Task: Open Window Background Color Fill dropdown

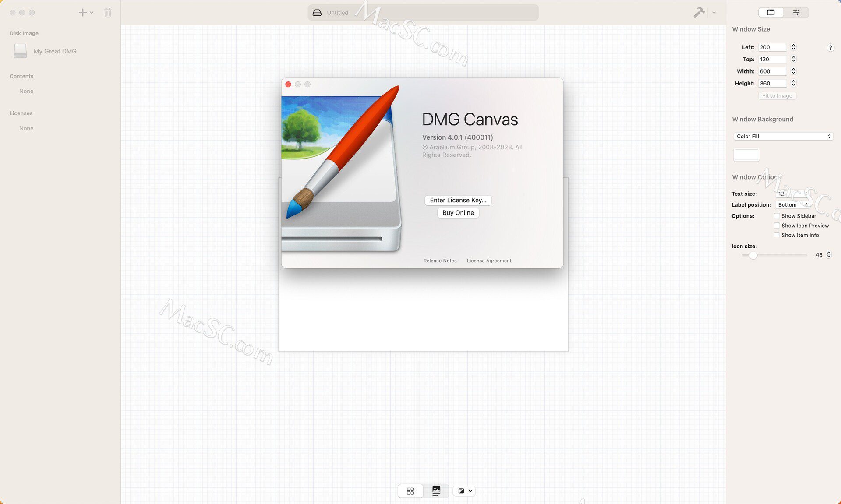Action: 781,136
